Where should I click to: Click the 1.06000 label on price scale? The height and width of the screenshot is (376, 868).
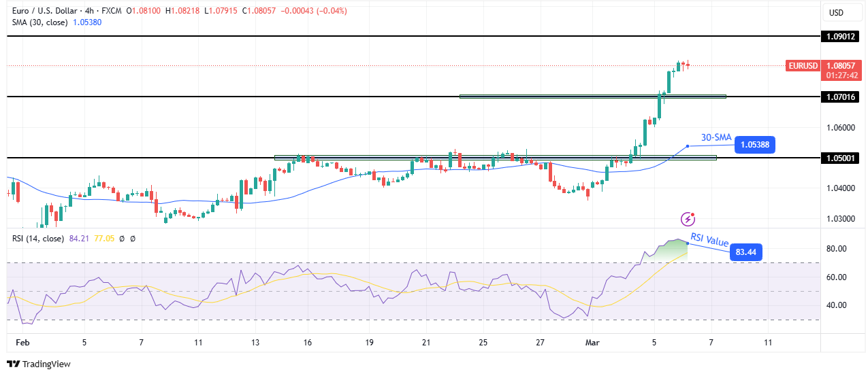tap(841, 127)
